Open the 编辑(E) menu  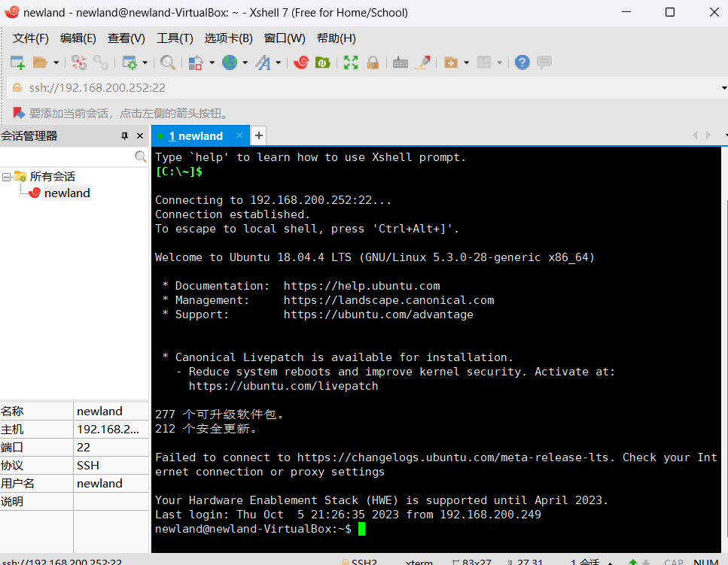78,38
